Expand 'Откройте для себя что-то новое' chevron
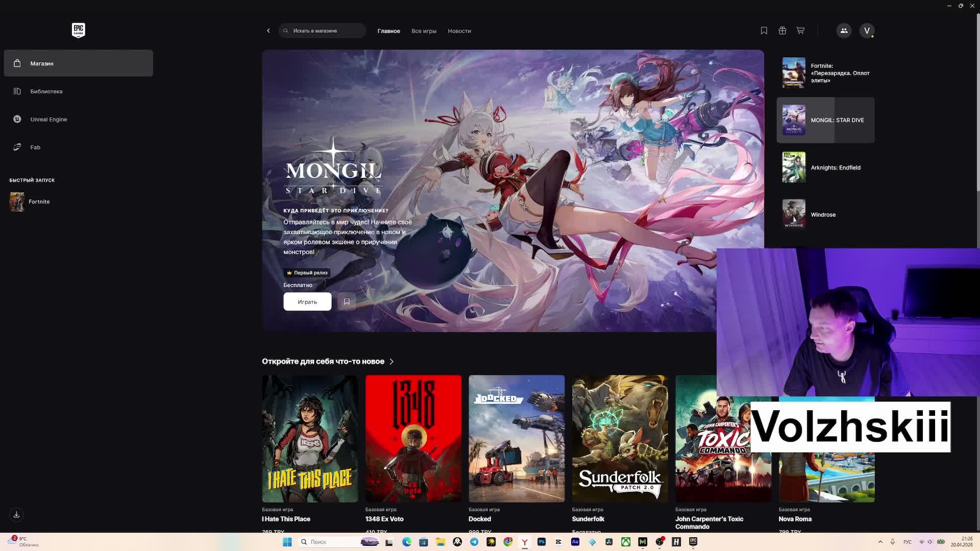Screen dimensions: 980x551 391,361
